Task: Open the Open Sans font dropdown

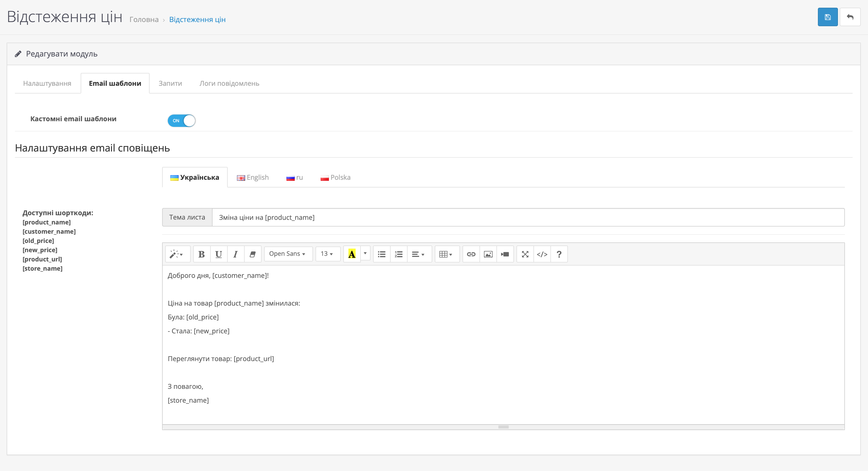Action: tap(288, 254)
